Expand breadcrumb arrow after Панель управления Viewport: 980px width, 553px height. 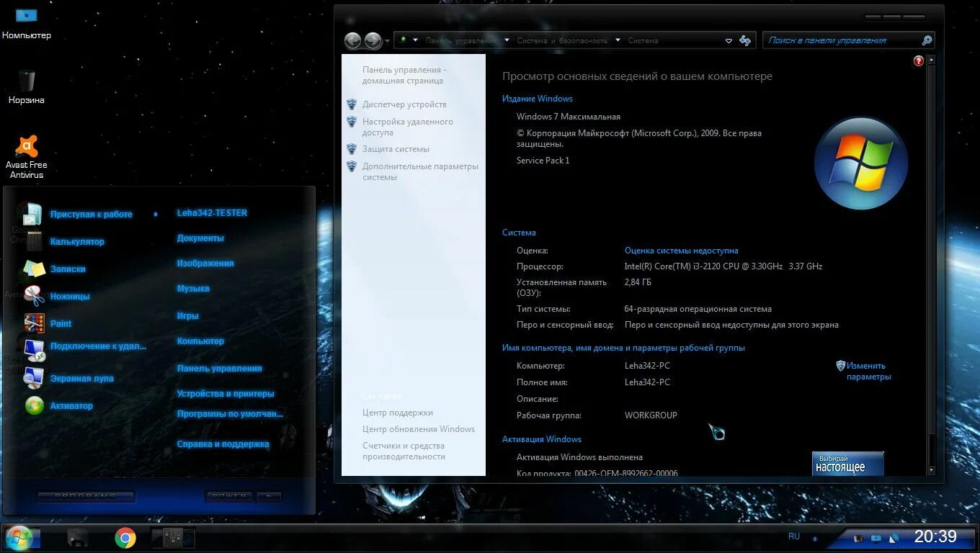pyautogui.click(x=507, y=41)
